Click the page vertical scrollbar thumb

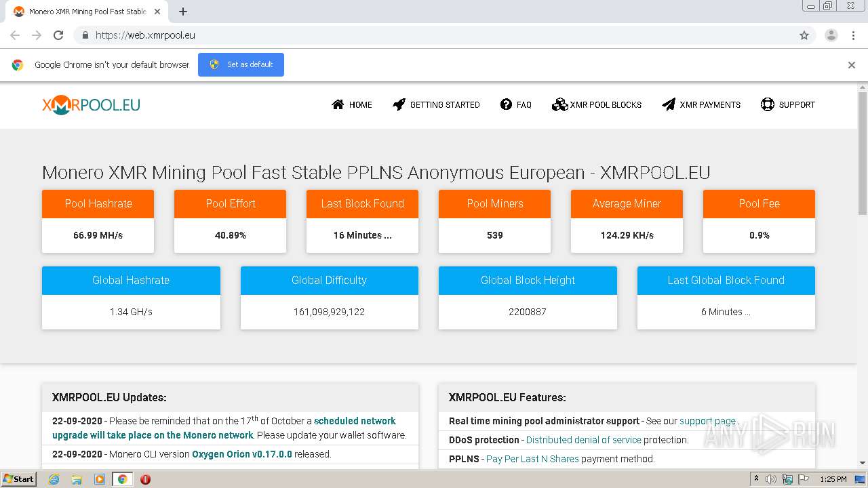coord(862,154)
